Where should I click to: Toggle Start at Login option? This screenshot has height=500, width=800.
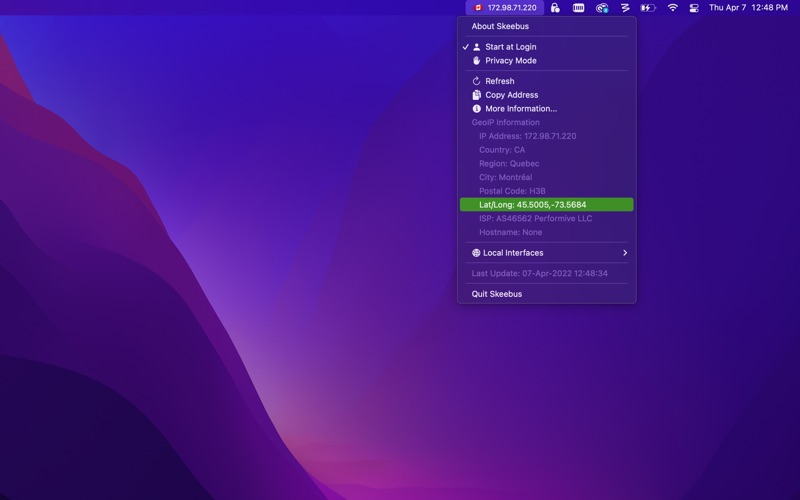546,46
